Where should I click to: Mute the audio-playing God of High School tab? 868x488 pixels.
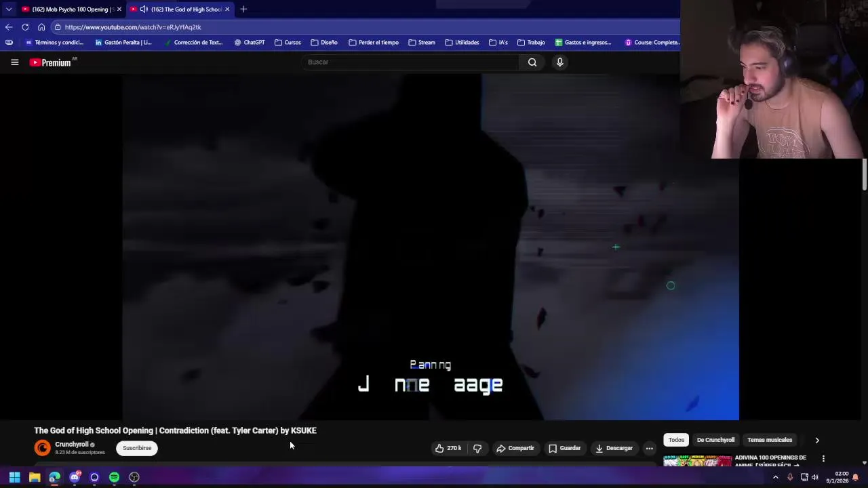pos(144,9)
